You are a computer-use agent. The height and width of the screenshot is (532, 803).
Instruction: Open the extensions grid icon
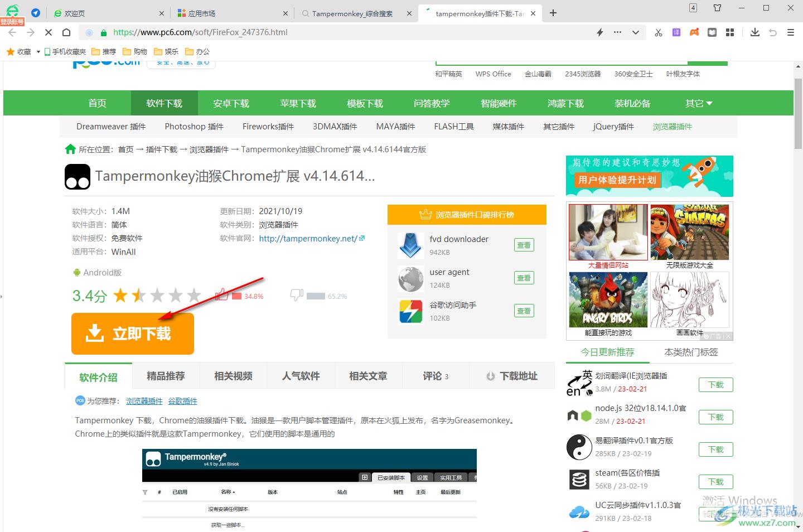pyautogui.click(x=730, y=32)
